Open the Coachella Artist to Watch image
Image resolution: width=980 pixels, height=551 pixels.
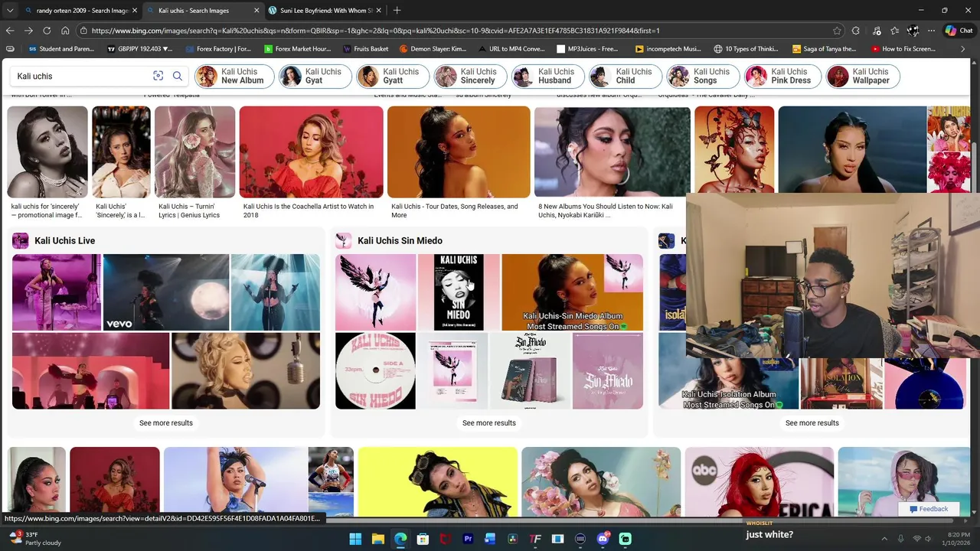point(311,152)
